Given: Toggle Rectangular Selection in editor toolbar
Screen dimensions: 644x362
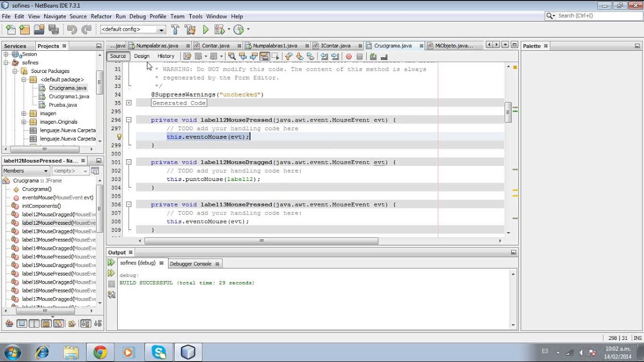Looking at the screenshot, I should click(275, 56).
